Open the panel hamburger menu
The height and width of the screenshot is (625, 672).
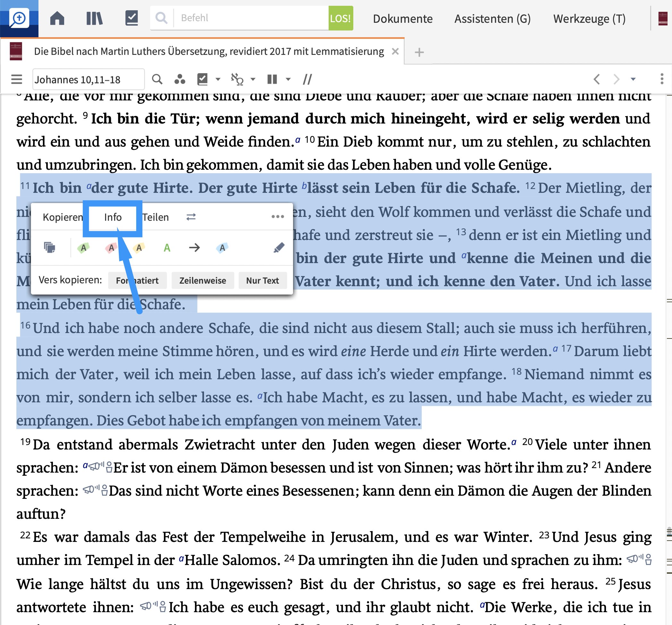tap(17, 80)
